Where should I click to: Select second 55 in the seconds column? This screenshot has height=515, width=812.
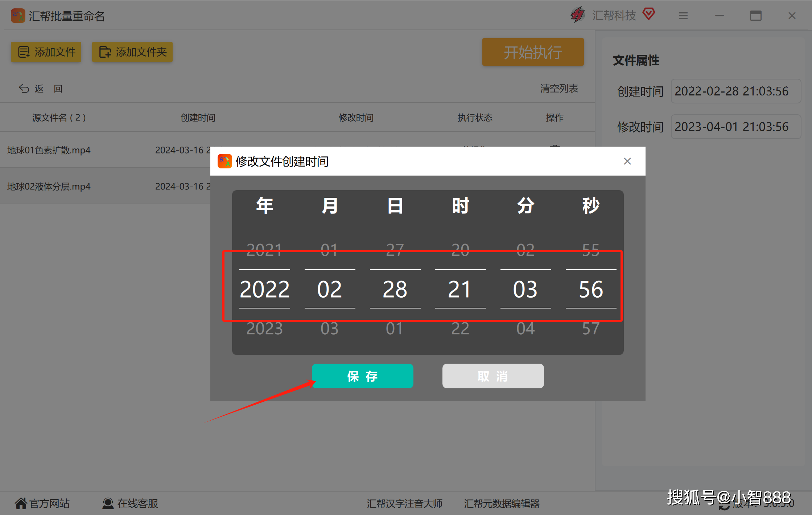click(591, 250)
